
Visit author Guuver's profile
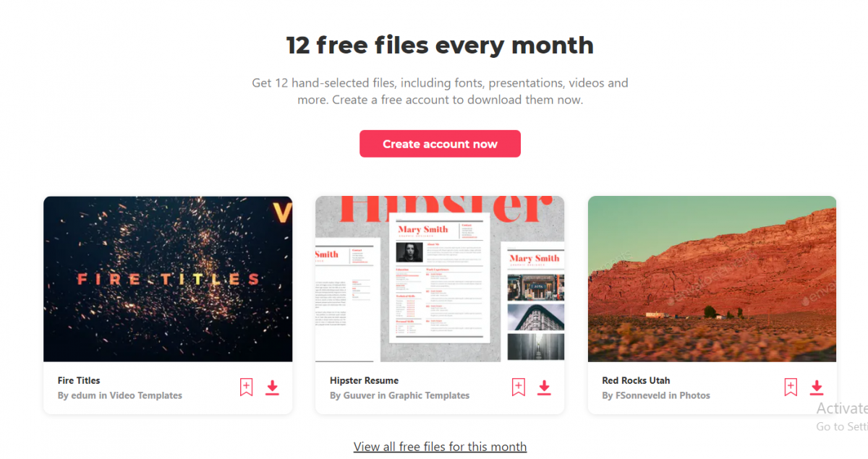pyautogui.click(x=359, y=395)
